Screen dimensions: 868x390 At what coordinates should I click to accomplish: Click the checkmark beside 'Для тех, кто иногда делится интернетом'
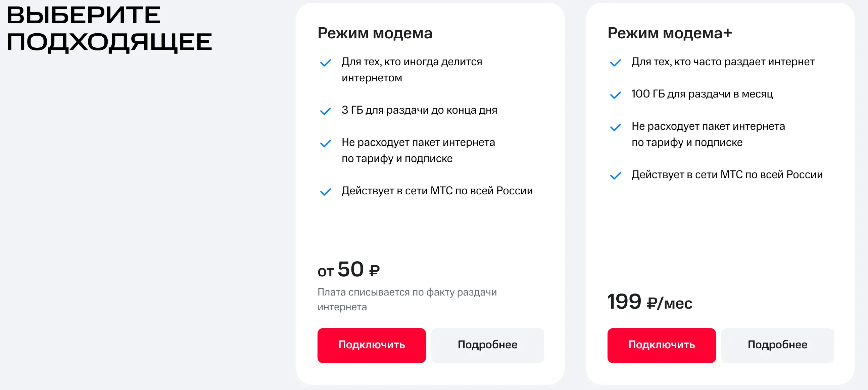tap(325, 63)
